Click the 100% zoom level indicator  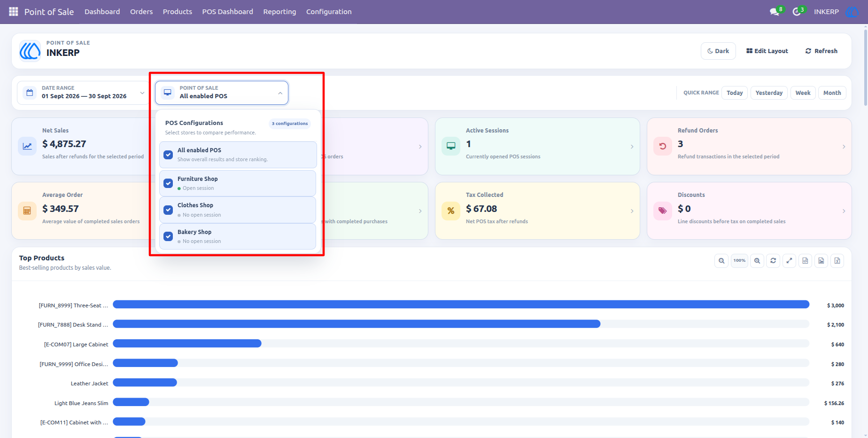(739, 261)
